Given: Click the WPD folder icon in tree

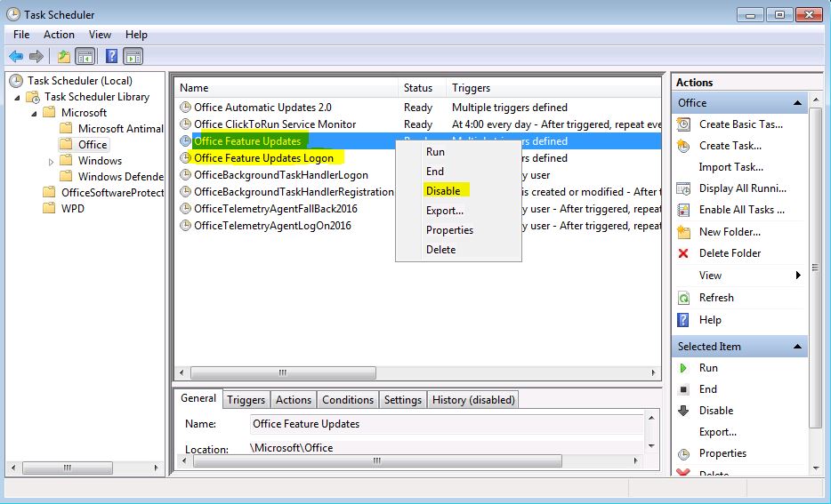Looking at the screenshot, I should click(x=49, y=208).
